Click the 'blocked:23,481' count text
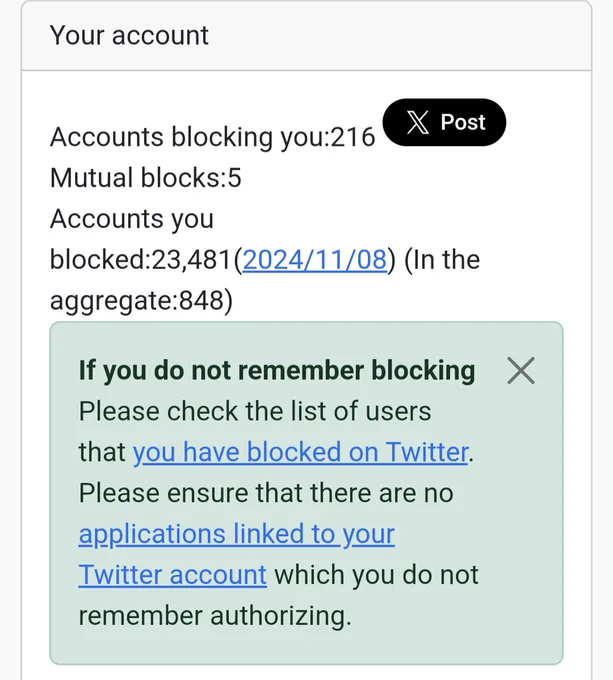 point(141,260)
